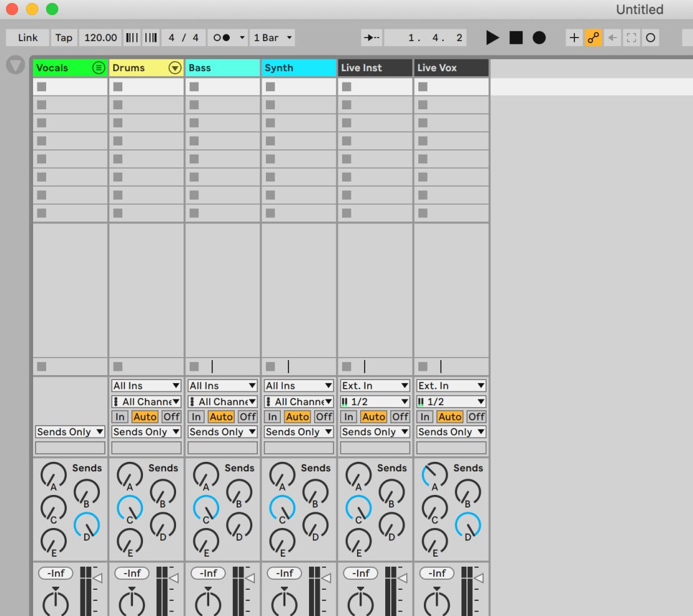Select the Drums track title

tap(129, 67)
